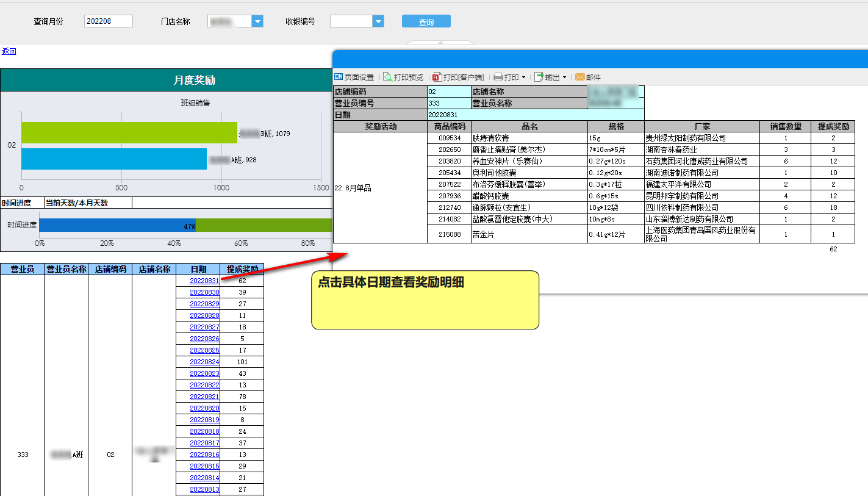The height and width of the screenshot is (496, 868).
Task: Click the 邮件 mail icon
Action: tap(580, 77)
